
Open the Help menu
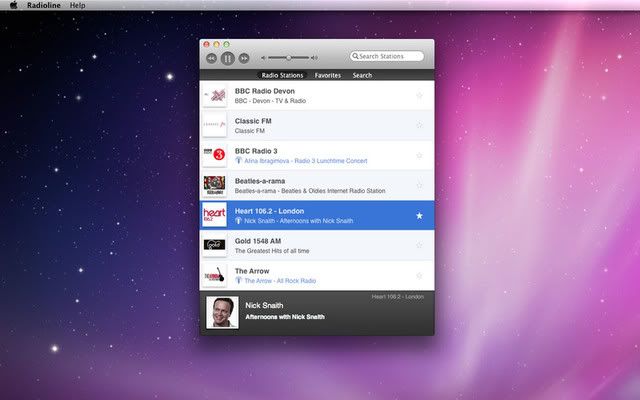78,5
